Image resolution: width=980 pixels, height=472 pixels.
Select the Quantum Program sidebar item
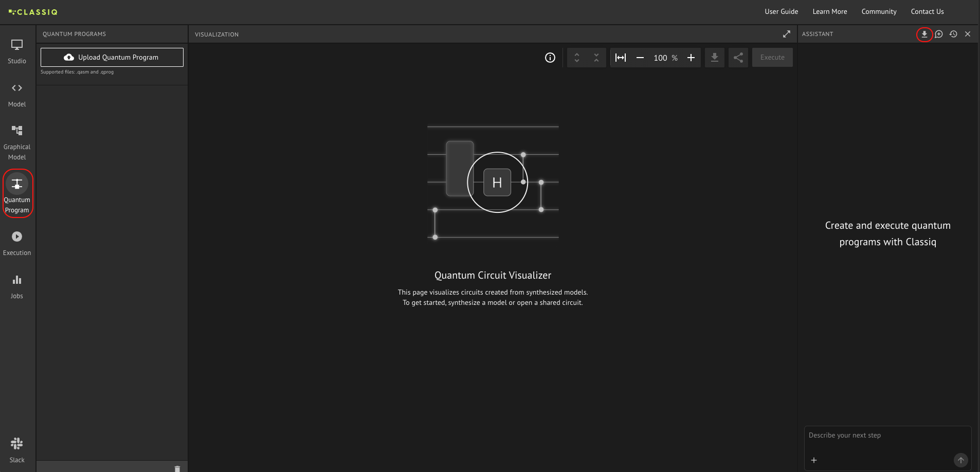click(x=17, y=194)
